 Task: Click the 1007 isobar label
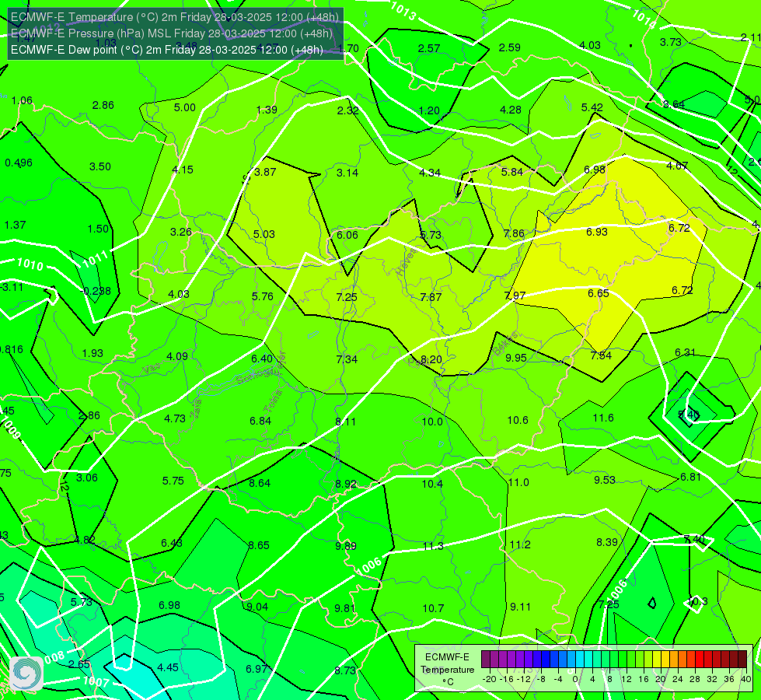(96, 681)
